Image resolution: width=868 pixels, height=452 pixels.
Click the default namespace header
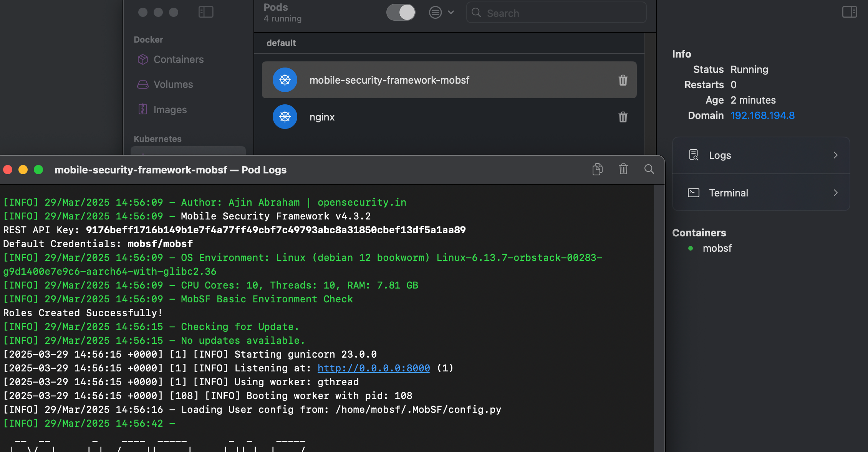[x=281, y=43]
